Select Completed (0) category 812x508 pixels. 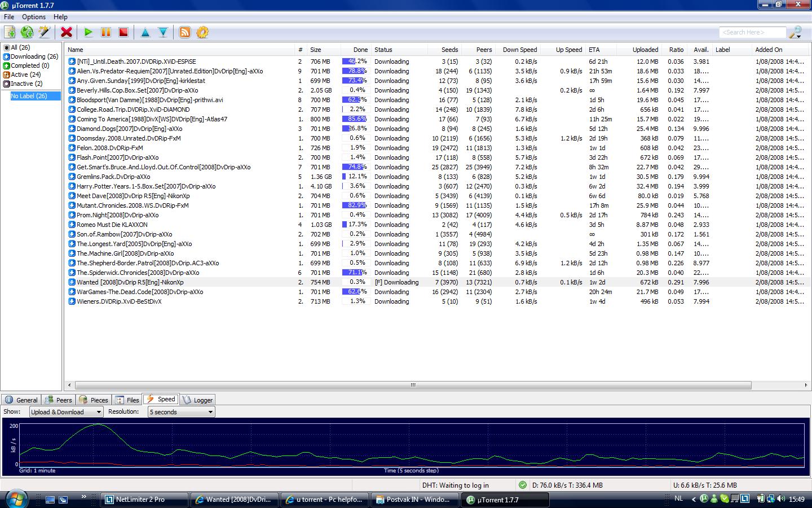(x=27, y=65)
